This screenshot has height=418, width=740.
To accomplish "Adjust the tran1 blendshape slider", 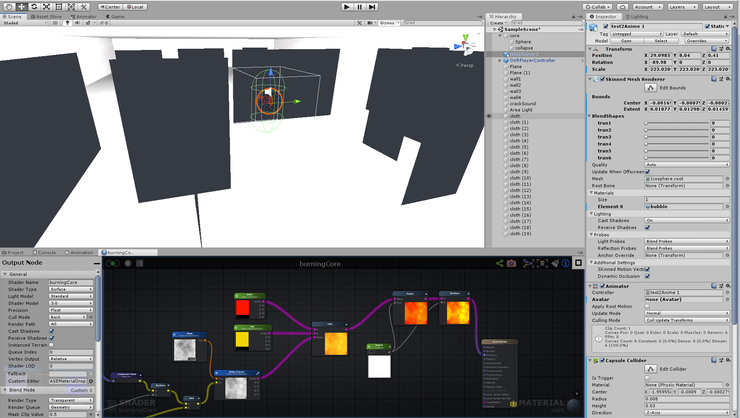I will 677,123.
